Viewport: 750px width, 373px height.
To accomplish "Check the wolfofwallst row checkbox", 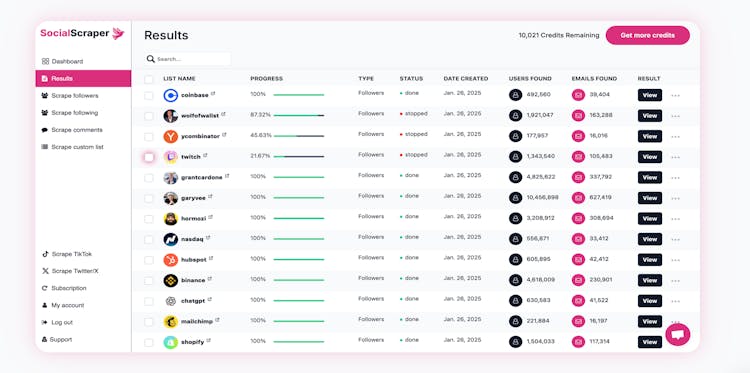I will pyautogui.click(x=149, y=116).
